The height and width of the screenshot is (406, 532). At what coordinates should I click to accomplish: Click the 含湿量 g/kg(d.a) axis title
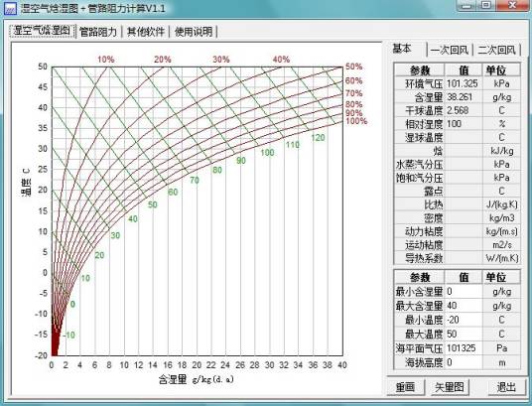point(197,379)
